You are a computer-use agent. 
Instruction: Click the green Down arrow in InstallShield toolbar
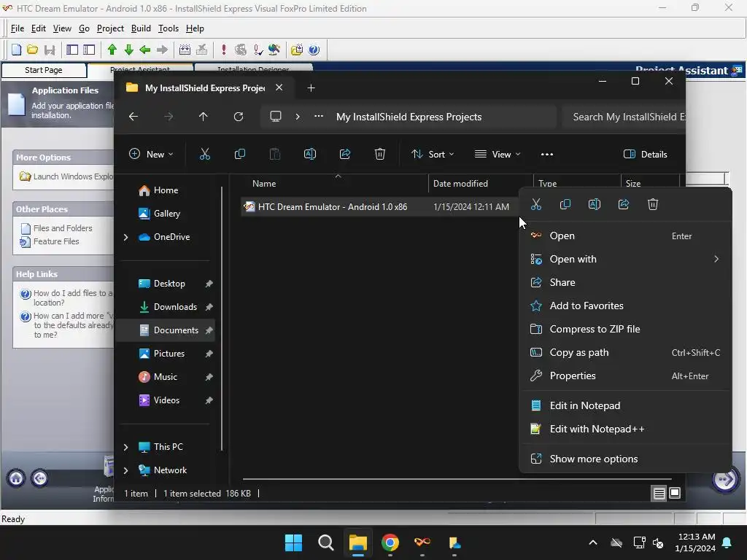pyautogui.click(x=128, y=50)
